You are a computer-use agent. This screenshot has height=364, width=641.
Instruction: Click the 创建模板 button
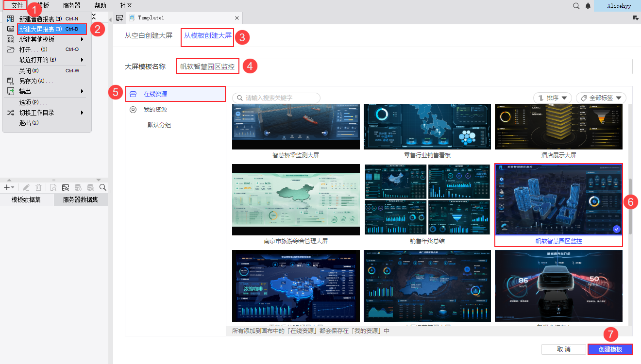click(610, 349)
